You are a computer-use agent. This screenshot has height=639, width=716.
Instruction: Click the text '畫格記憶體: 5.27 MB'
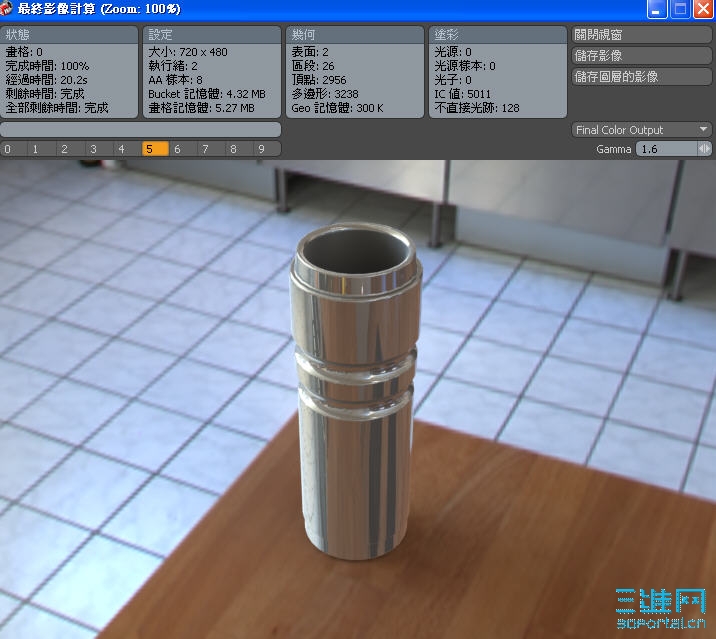pos(201,108)
